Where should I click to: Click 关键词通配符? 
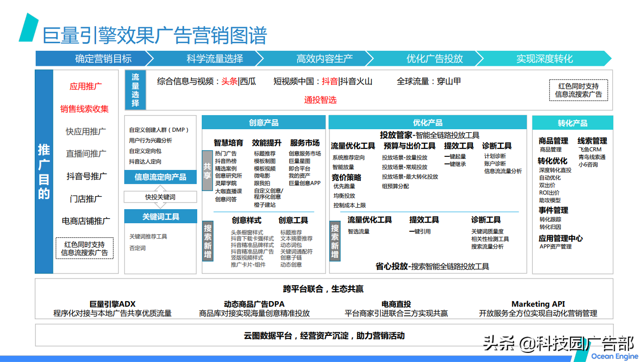tap(296, 251)
